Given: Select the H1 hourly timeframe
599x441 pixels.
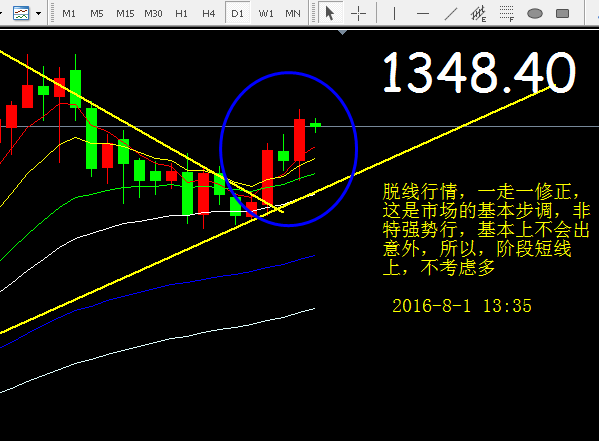Looking at the screenshot, I should pyautogui.click(x=181, y=13).
